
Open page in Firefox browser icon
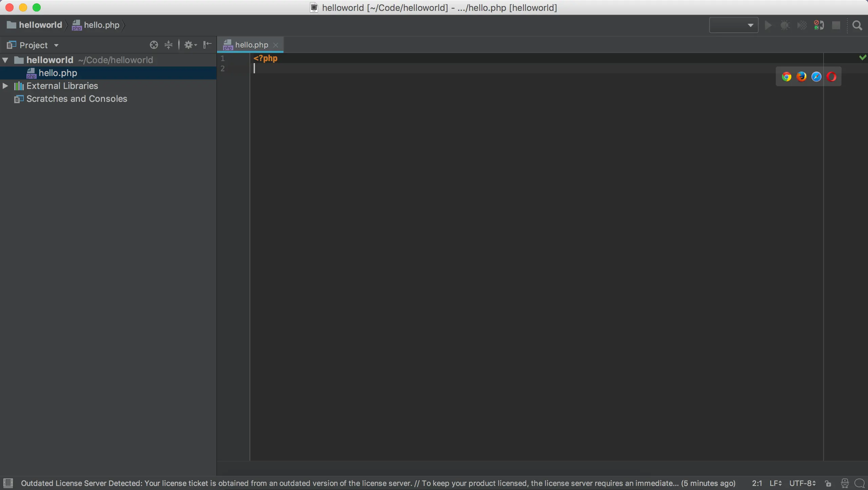802,77
